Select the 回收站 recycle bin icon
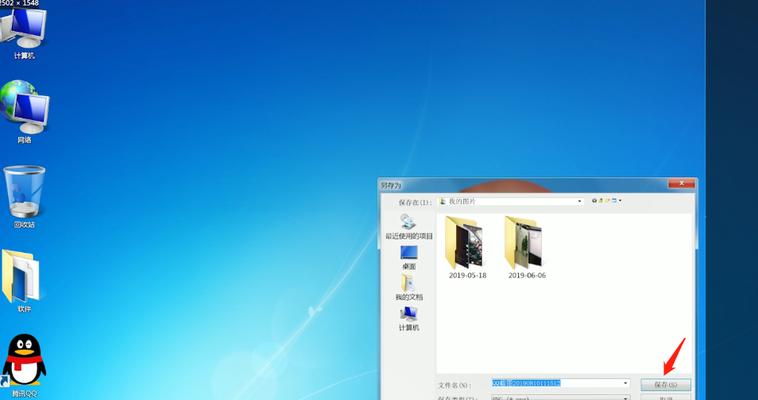This screenshot has width=758, height=400. click(x=24, y=197)
